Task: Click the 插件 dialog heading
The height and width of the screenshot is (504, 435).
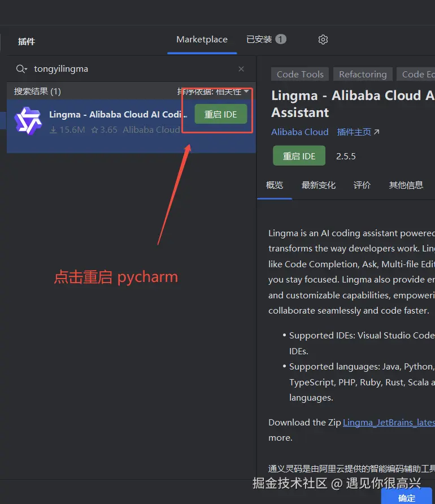Action: (27, 41)
